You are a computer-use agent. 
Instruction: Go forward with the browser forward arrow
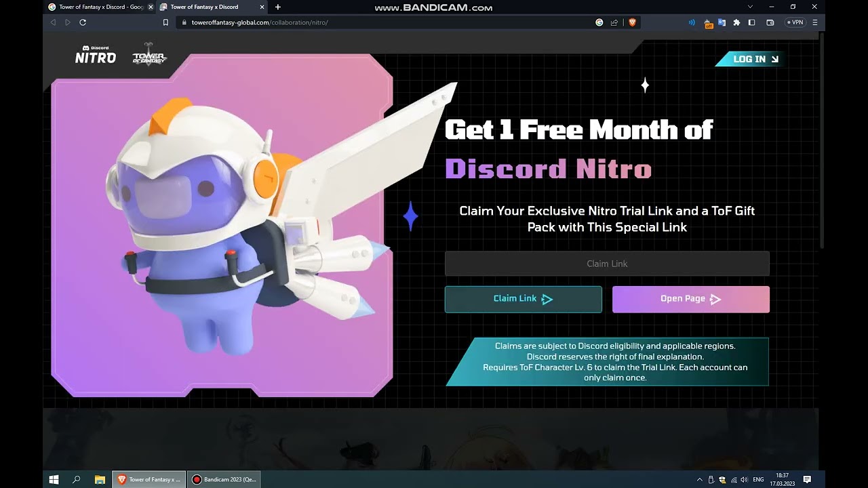point(67,22)
